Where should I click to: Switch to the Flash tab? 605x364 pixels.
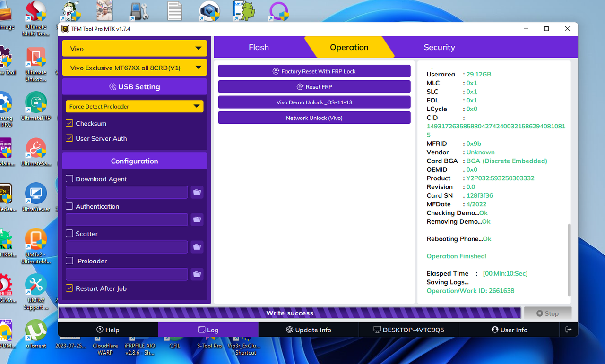coord(259,47)
